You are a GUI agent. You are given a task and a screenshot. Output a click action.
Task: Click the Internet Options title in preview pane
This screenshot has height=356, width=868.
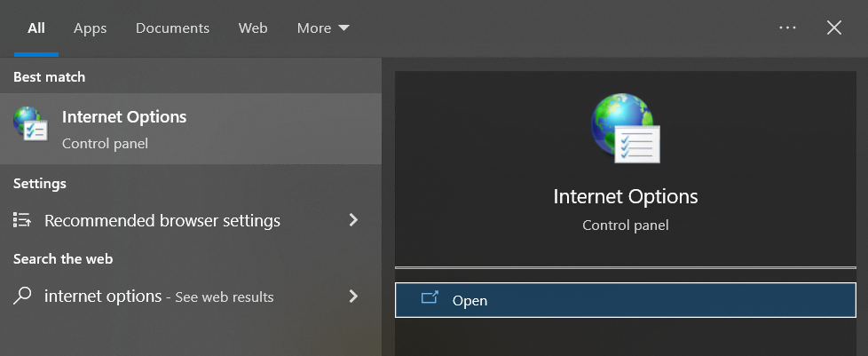pos(626,196)
